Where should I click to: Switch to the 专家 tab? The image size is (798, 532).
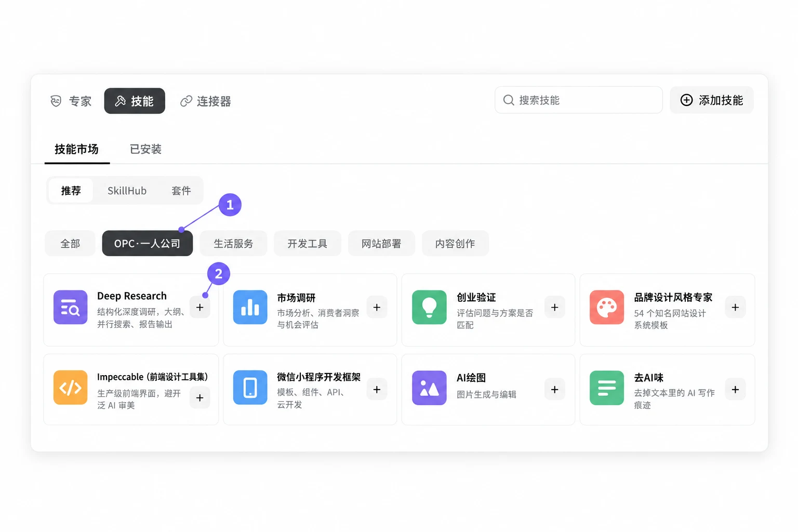click(x=71, y=101)
